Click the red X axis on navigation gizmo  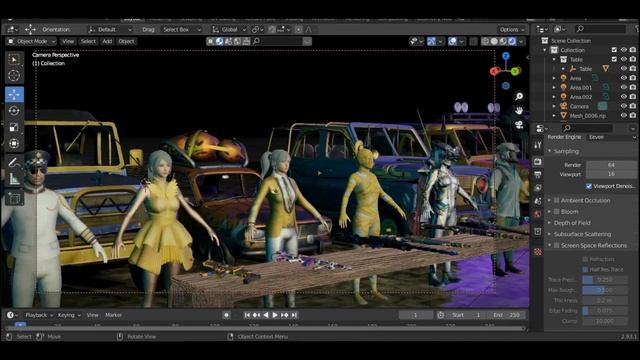pyautogui.click(x=494, y=71)
